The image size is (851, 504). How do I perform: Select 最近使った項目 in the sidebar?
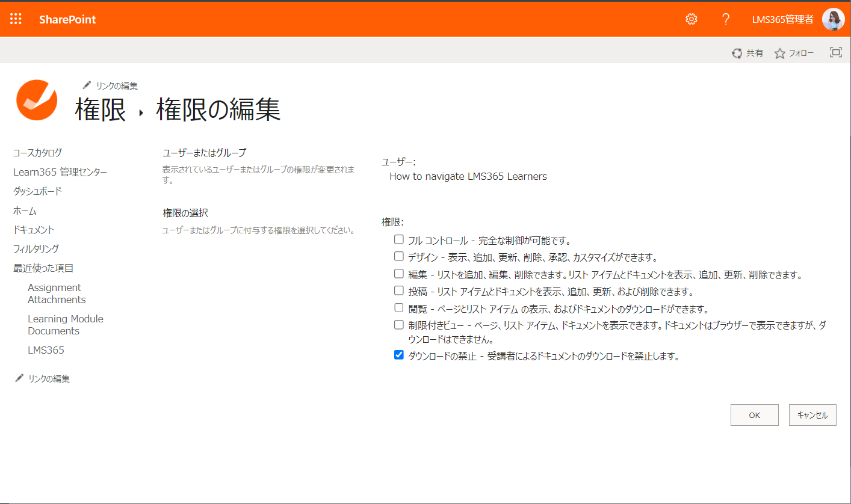43,268
